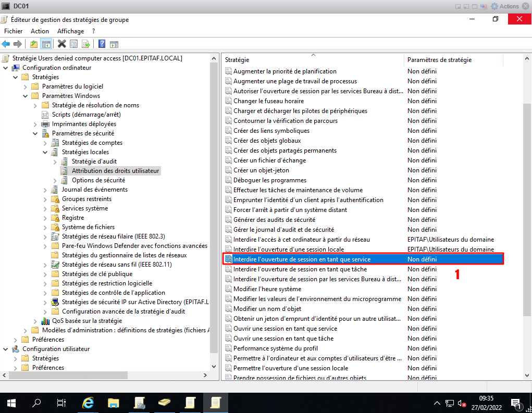532x413 pixels.
Task: Open the Affichage menu
Action: (70, 31)
